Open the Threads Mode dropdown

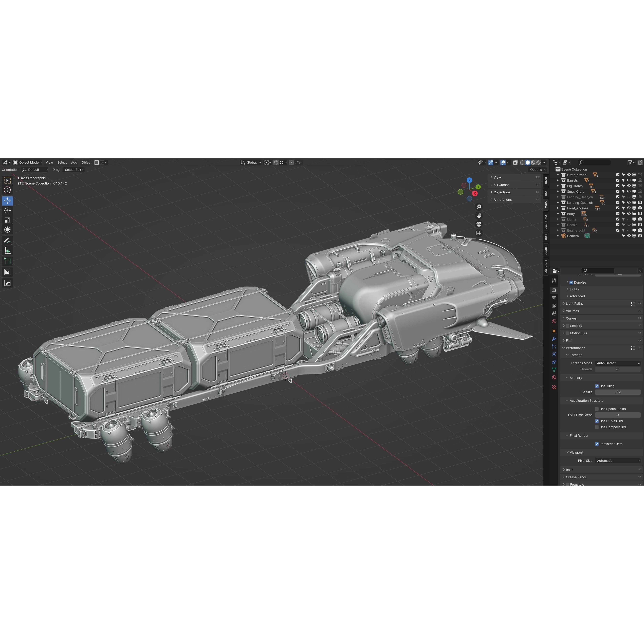tap(617, 363)
